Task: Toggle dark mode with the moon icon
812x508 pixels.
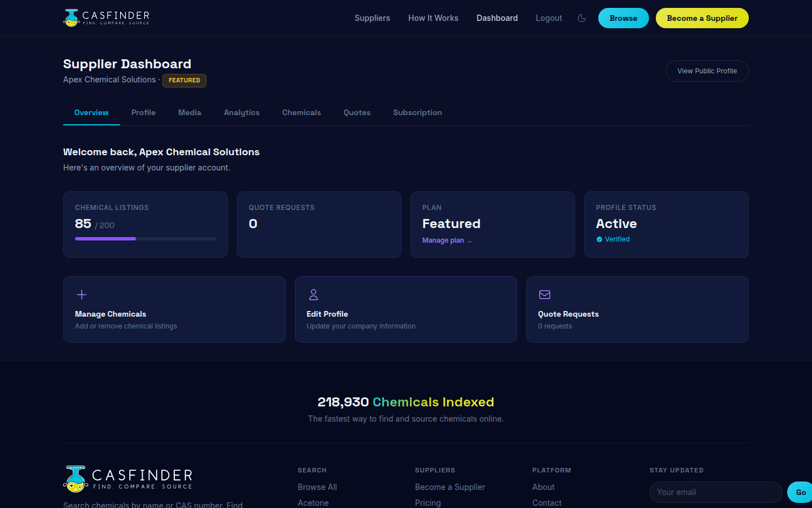Action: point(581,18)
